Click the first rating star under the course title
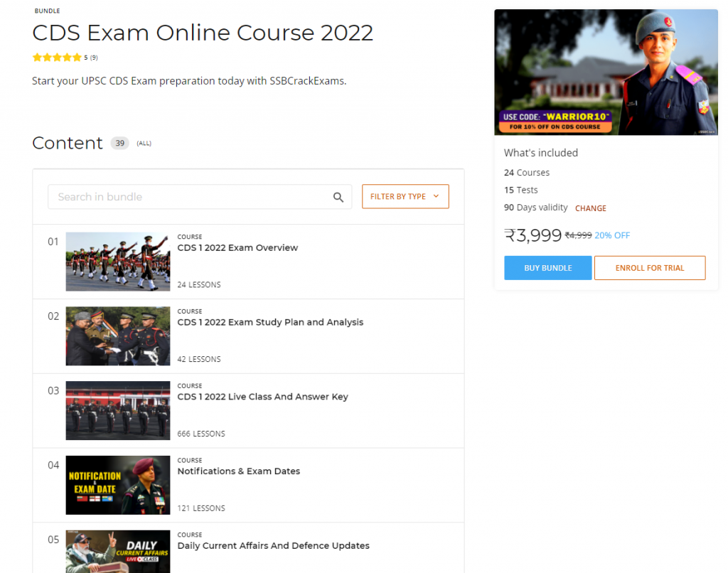Viewport: 728px width, 573px height. [x=36, y=57]
